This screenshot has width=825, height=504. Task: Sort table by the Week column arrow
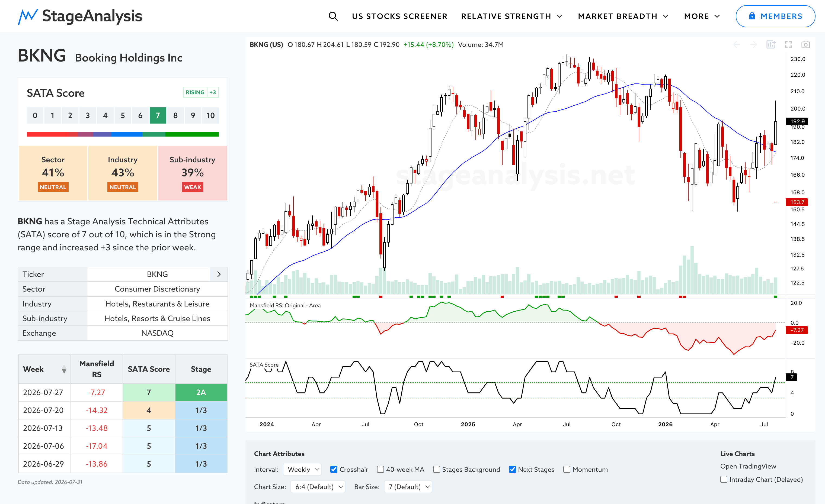(64, 370)
